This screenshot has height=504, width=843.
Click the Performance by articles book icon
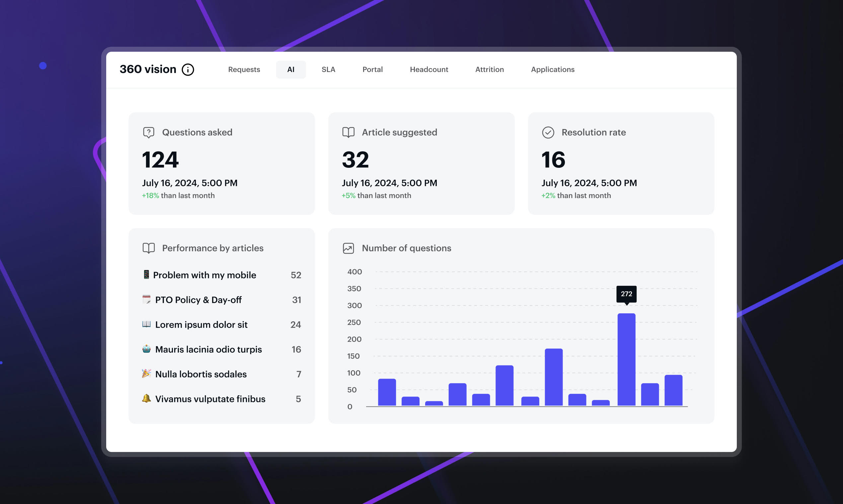[x=149, y=248]
